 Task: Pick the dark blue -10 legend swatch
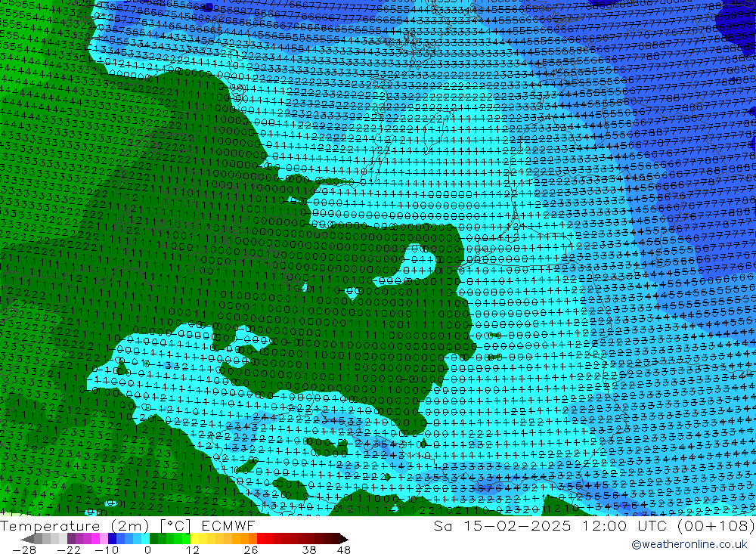point(112,539)
